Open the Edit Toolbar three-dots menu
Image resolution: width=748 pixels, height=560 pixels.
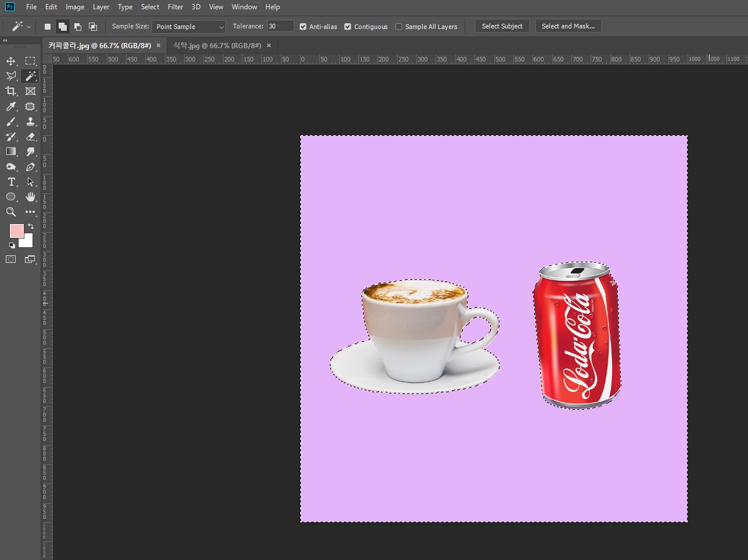click(30, 212)
